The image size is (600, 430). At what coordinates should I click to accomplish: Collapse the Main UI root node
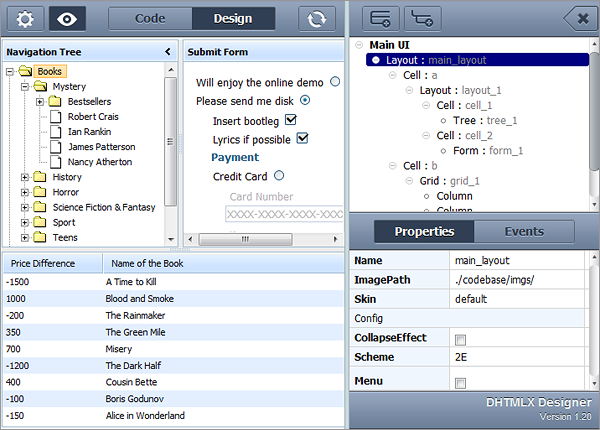(359, 45)
